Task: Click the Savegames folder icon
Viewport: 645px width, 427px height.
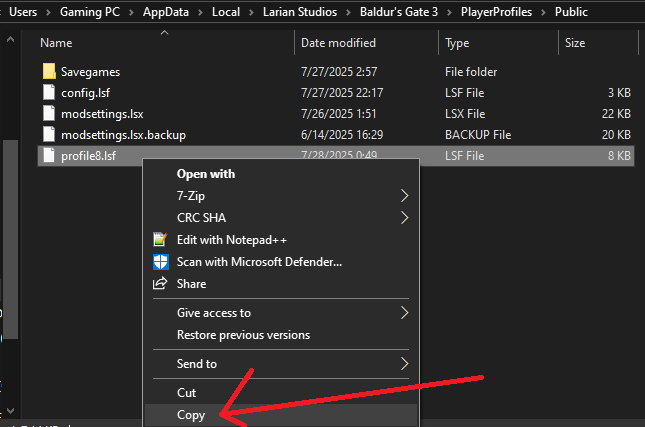Action: coord(50,72)
